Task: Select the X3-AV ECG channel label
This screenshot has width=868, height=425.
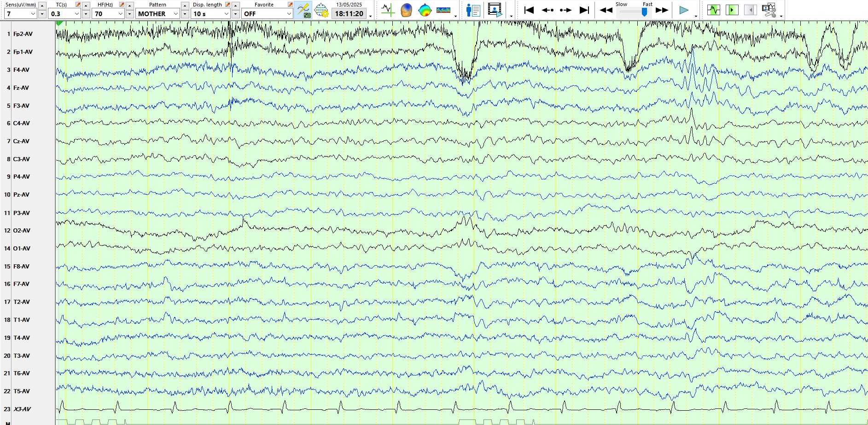Action: pos(22,409)
